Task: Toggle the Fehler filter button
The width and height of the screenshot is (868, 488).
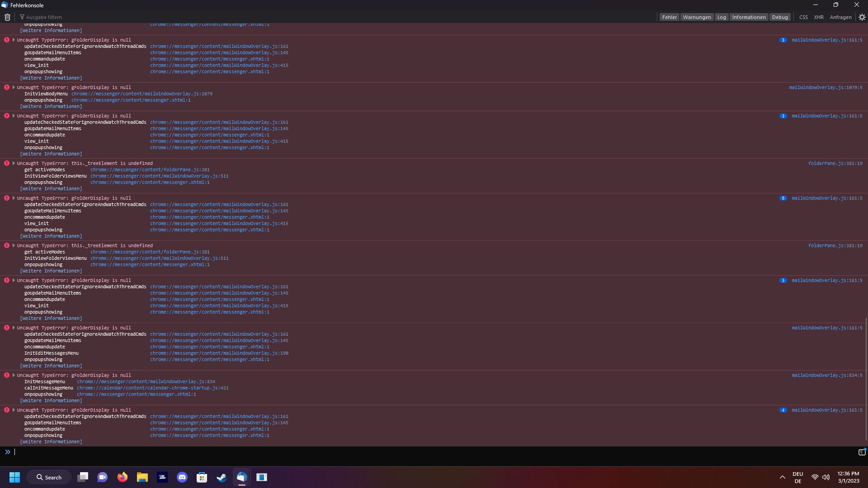Action: (x=669, y=17)
